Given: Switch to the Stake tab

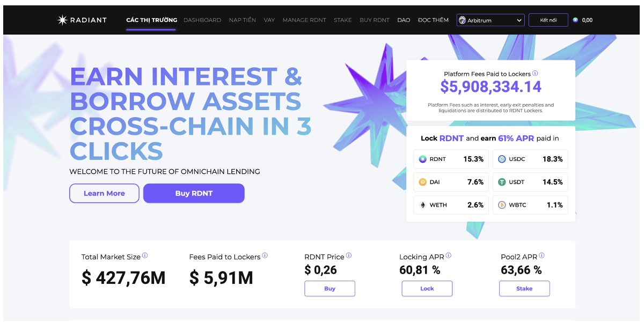Looking at the screenshot, I should [x=343, y=20].
